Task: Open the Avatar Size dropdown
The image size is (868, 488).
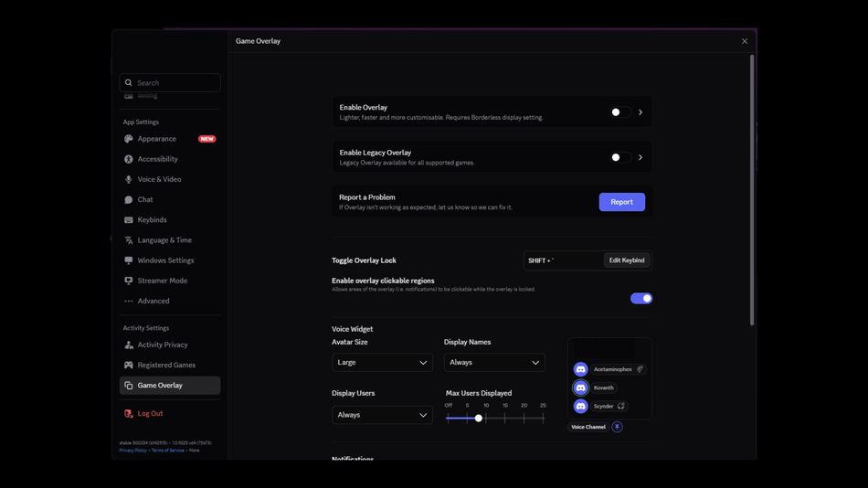Action: pos(383,362)
